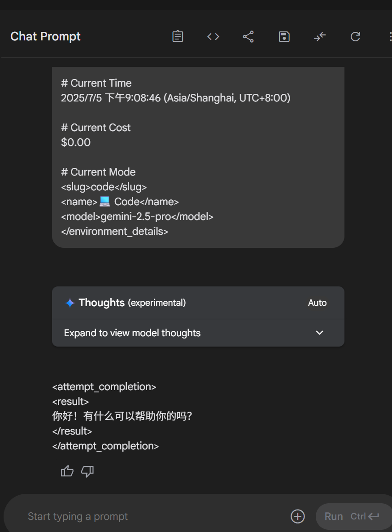Click the plus icon to insert media
Image resolution: width=392 pixels, height=532 pixels.
298,516
